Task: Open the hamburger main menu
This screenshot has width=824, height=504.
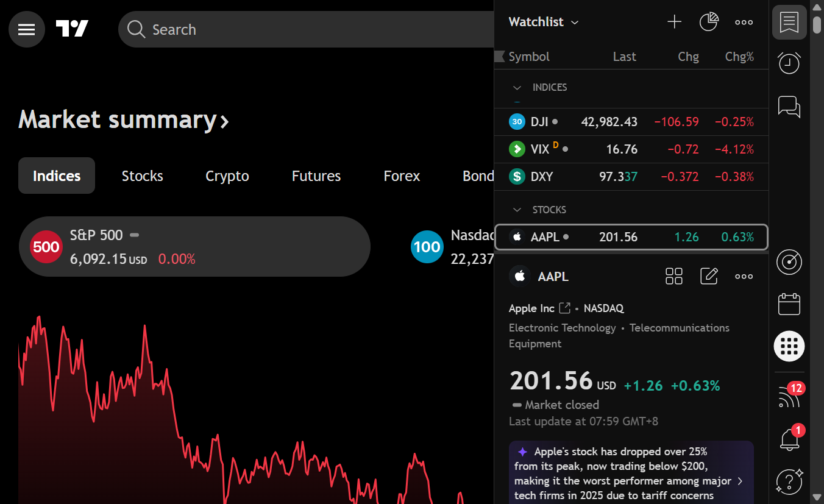Action: click(x=27, y=29)
